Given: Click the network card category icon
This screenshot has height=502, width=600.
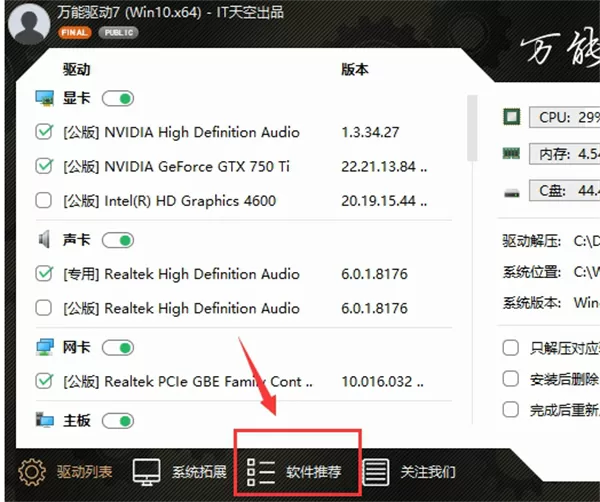Looking at the screenshot, I should point(44,347).
